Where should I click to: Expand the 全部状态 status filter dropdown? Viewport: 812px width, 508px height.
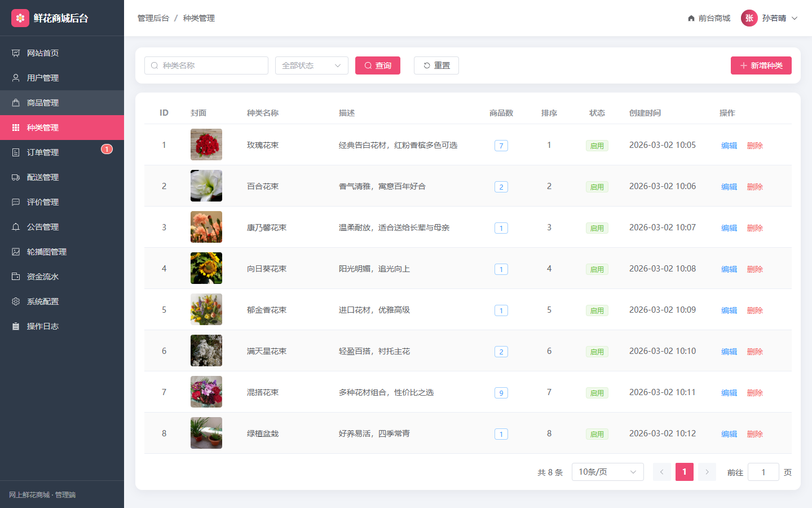click(x=312, y=65)
